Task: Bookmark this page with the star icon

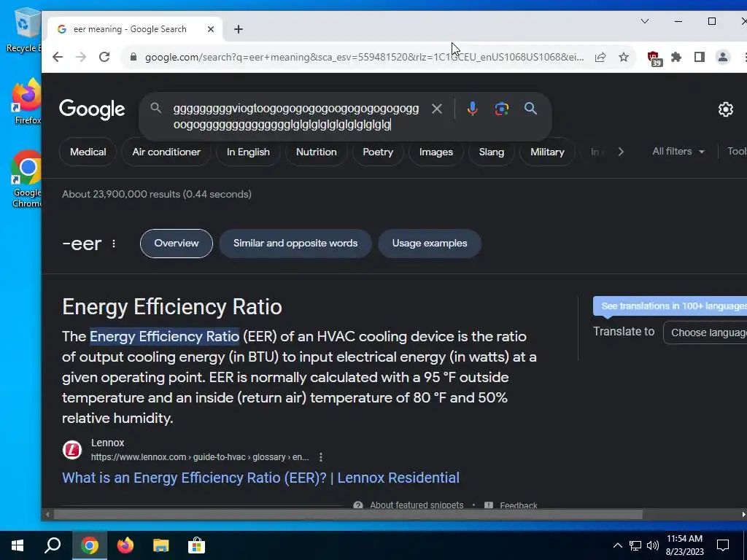Action: point(624,57)
